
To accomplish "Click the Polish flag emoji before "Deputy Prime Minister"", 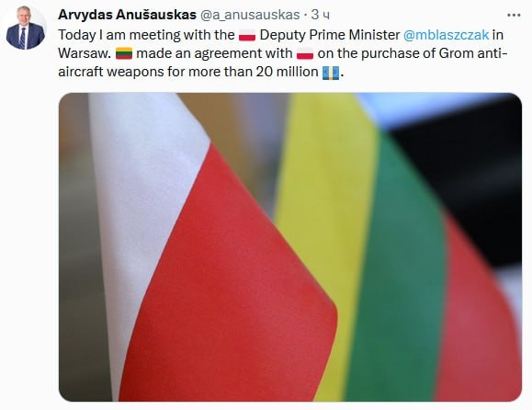I will pyautogui.click(x=247, y=35).
